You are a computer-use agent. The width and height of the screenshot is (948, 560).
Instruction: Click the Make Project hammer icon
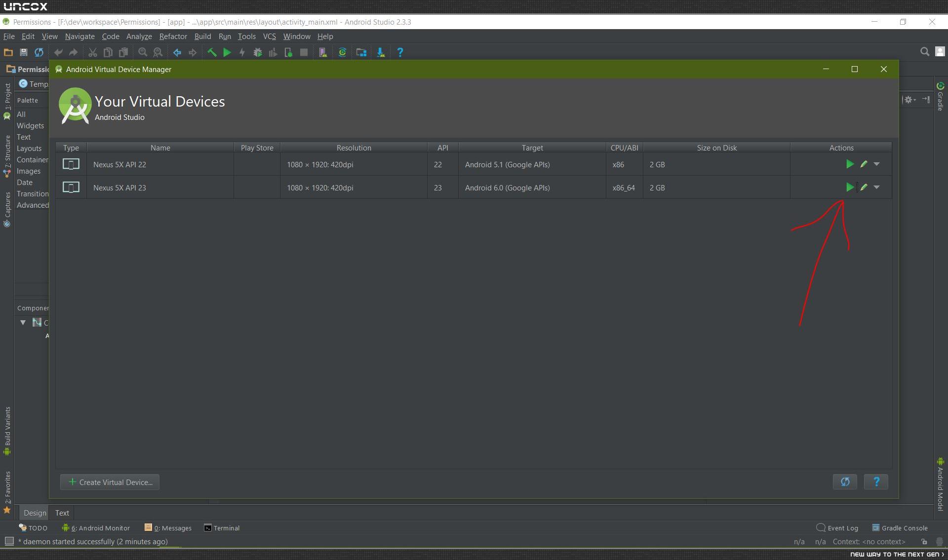click(212, 52)
